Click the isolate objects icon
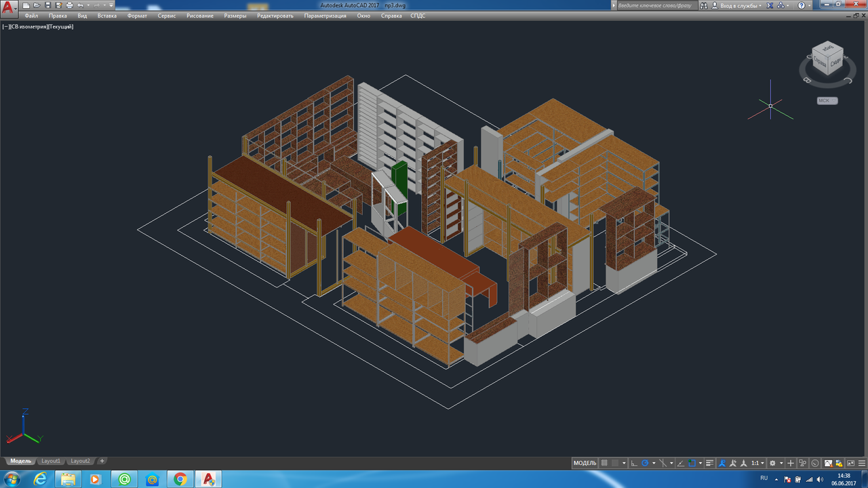The width and height of the screenshot is (868, 488). [803, 463]
